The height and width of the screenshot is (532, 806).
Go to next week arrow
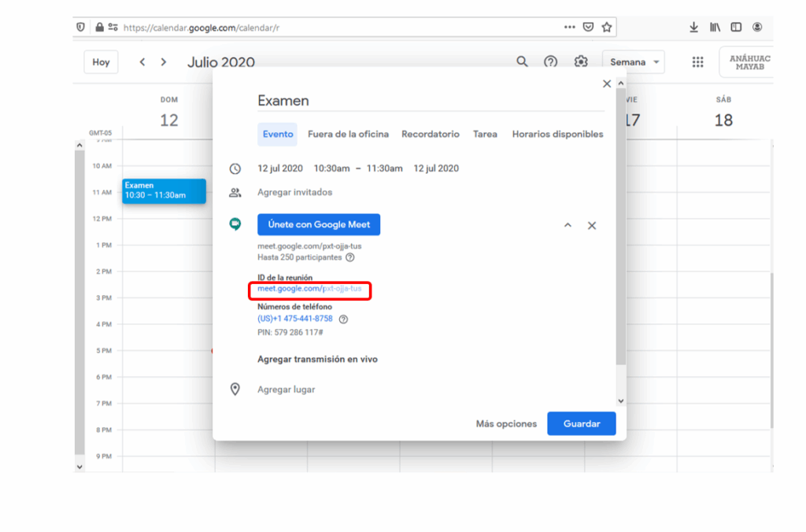(x=164, y=62)
